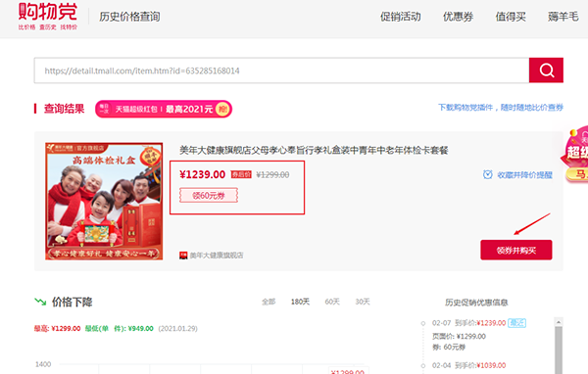Select the 30天 time range tab
The height and width of the screenshot is (374, 588).
coord(363,302)
